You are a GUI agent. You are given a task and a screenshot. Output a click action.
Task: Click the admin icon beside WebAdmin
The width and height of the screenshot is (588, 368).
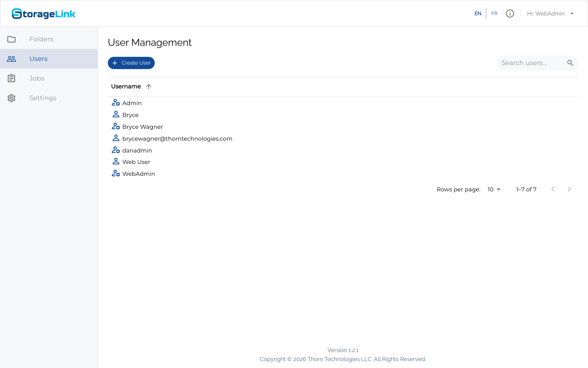tap(116, 173)
